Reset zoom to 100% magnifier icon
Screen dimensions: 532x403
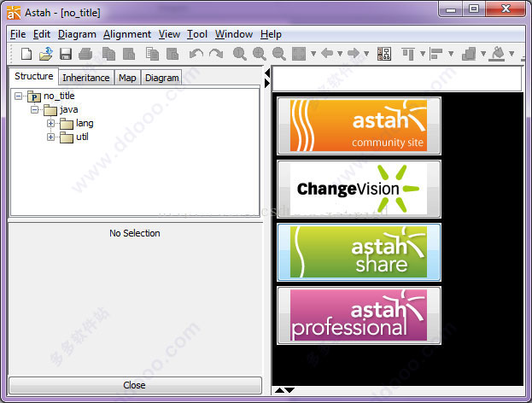click(x=240, y=54)
